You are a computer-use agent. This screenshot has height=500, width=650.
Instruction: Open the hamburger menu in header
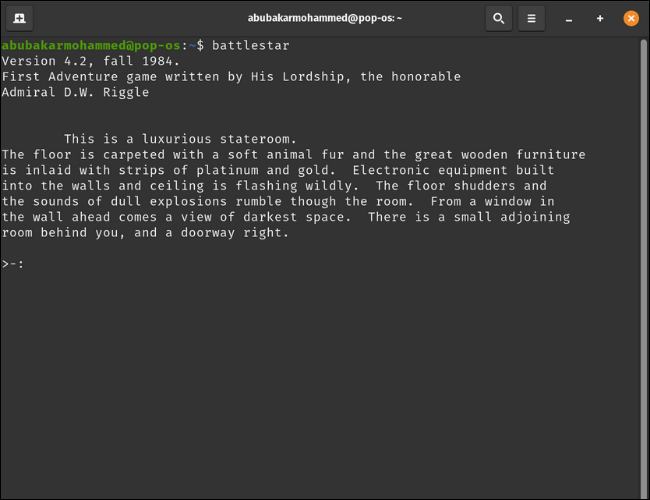[x=532, y=18]
